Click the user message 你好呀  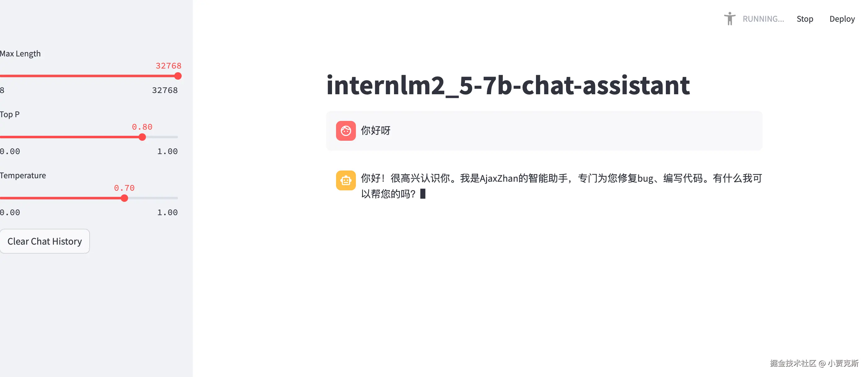pyautogui.click(x=375, y=131)
